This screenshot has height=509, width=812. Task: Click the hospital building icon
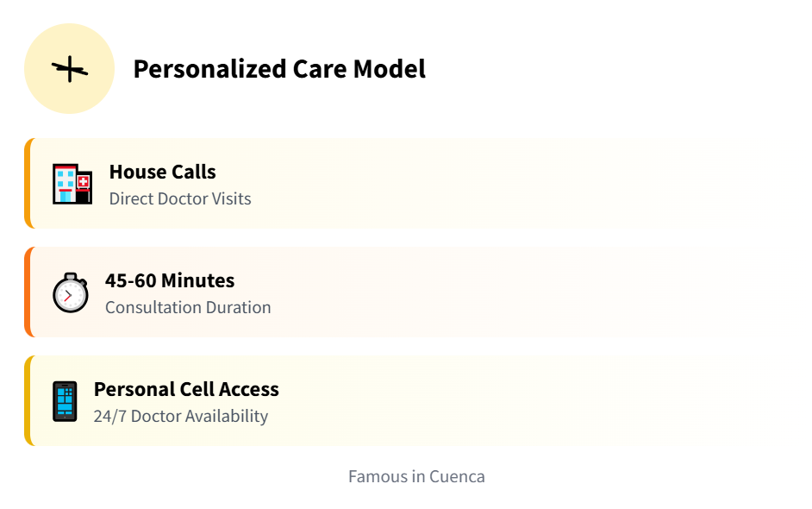pos(72,183)
